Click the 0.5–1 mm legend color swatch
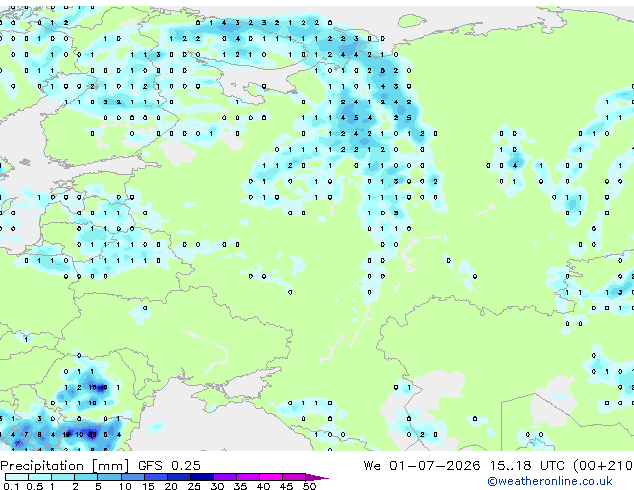The image size is (634, 490). 40,477
